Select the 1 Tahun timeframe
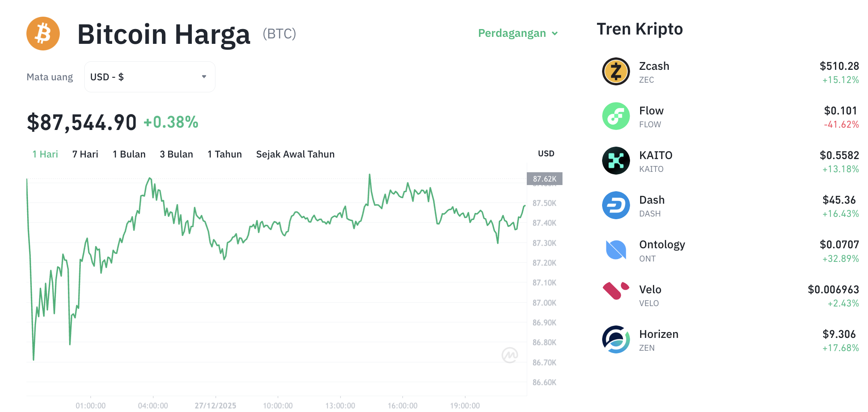 click(224, 154)
